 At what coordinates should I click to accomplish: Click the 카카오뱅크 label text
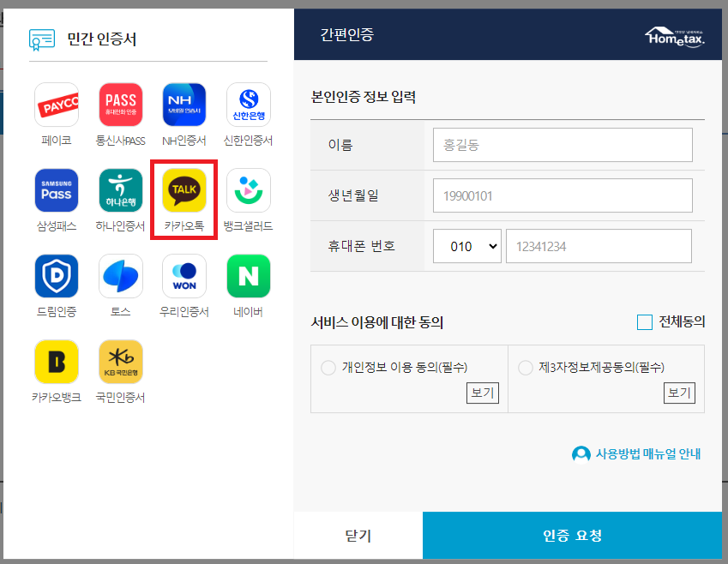coord(57,398)
